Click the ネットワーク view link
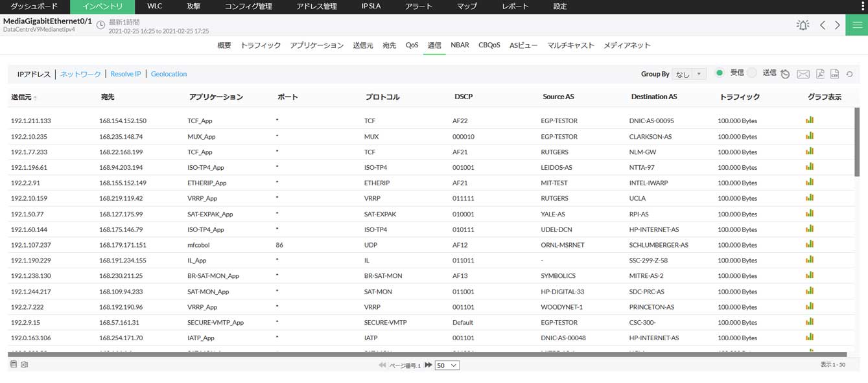The width and height of the screenshot is (868, 383). click(80, 74)
